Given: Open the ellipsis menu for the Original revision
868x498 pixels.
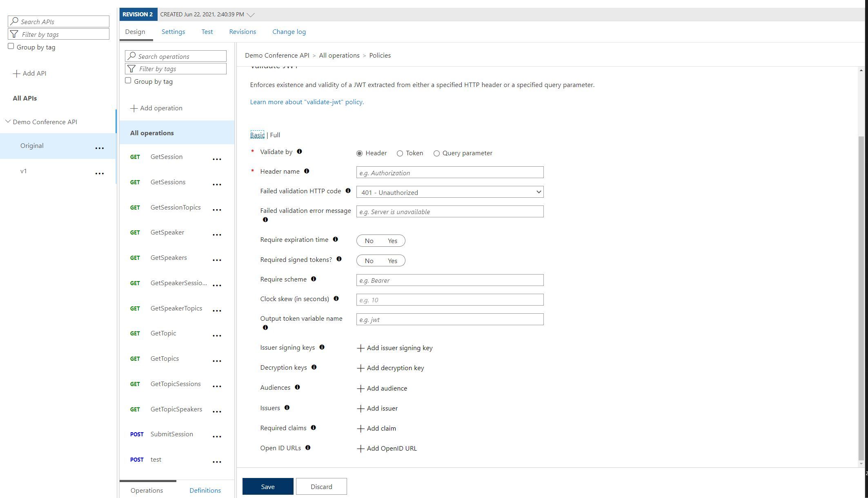Looking at the screenshot, I should (100, 148).
